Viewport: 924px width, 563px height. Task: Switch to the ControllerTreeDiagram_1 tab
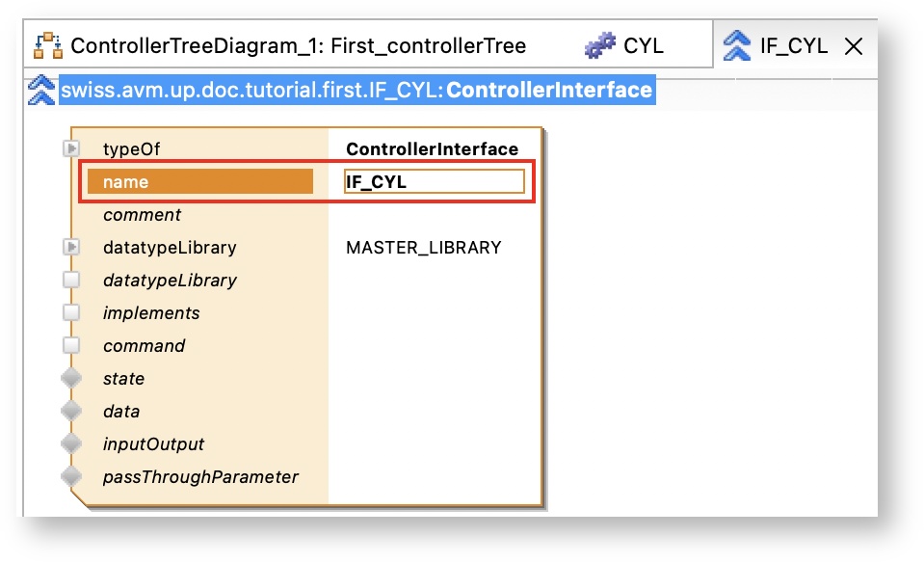pos(298,45)
